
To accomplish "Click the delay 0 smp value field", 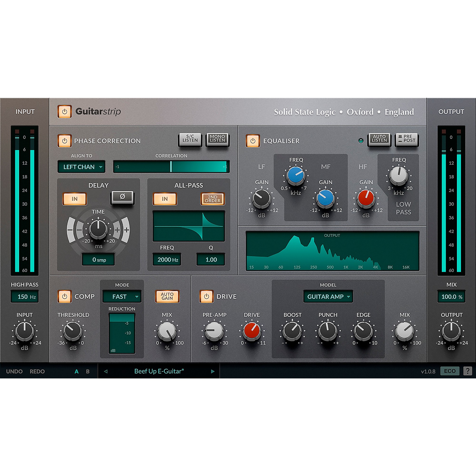I will click(98, 260).
